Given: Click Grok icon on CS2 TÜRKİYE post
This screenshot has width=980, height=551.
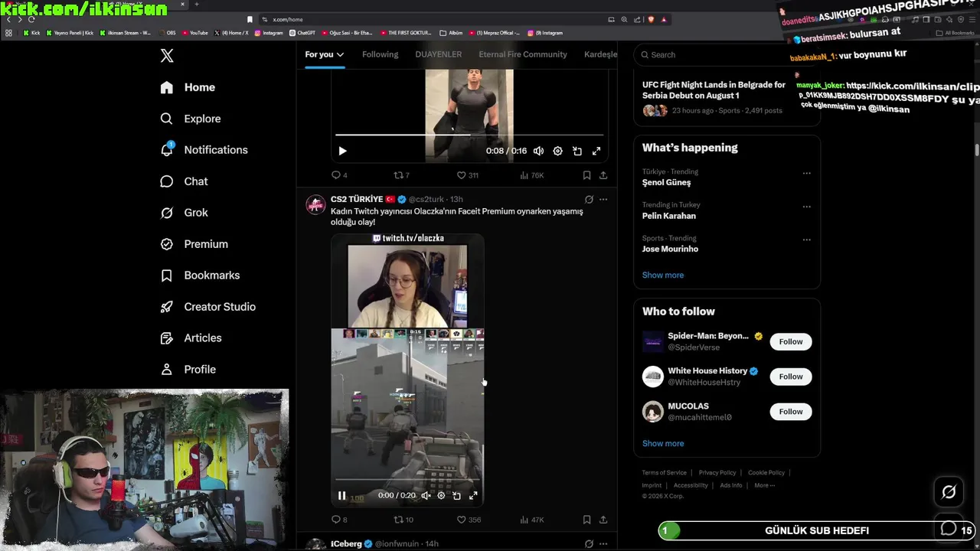Looking at the screenshot, I should 589,199.
